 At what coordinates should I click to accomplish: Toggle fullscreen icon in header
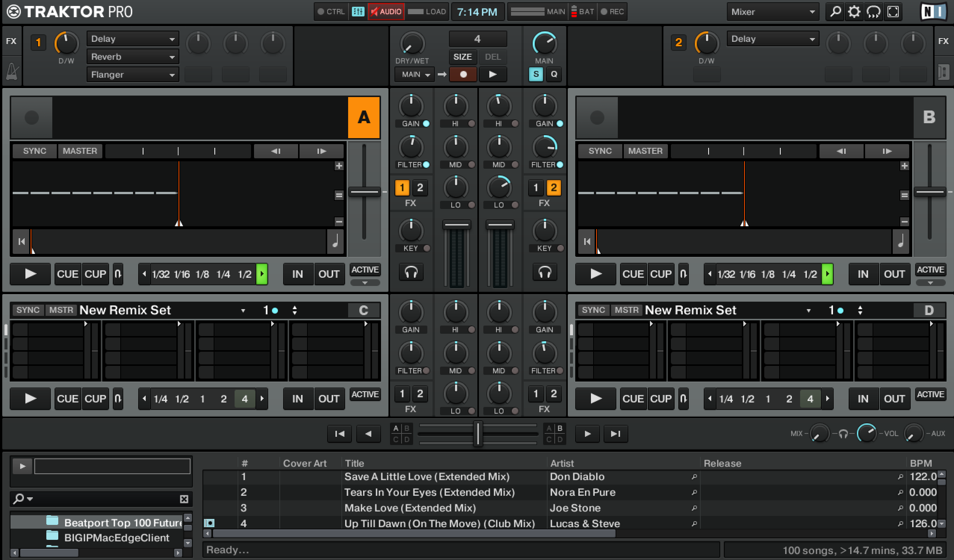893,12
